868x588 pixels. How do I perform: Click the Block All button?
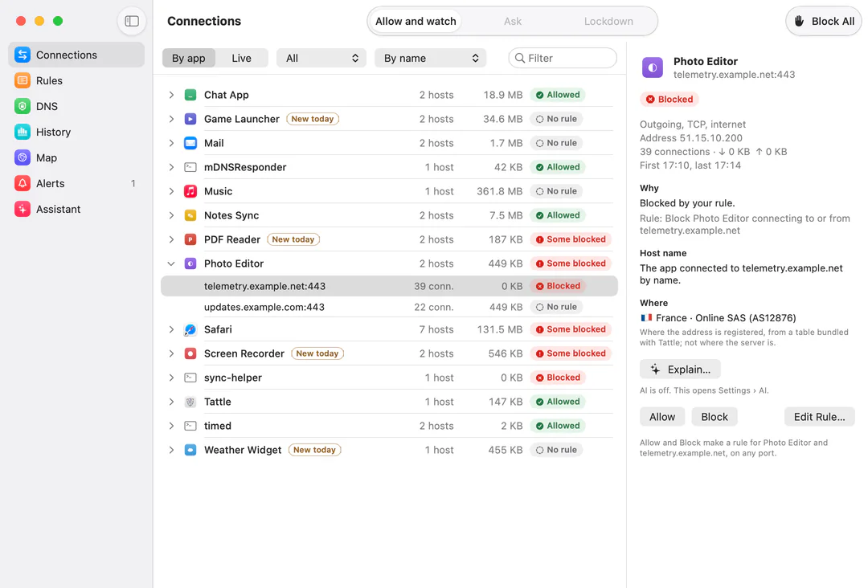click(824, 21)
